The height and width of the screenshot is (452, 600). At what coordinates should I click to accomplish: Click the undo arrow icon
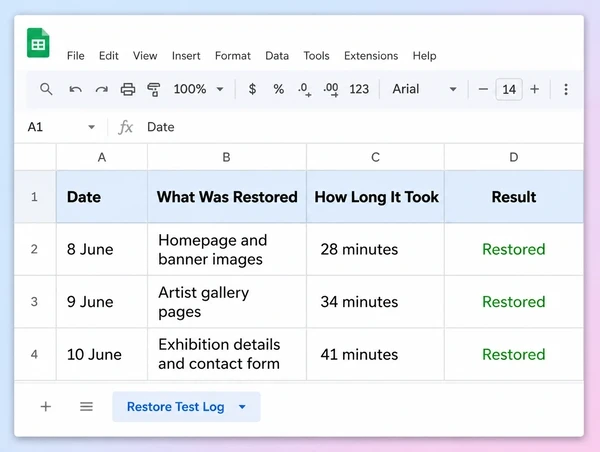pyautogui.click(x=75, y=90)
